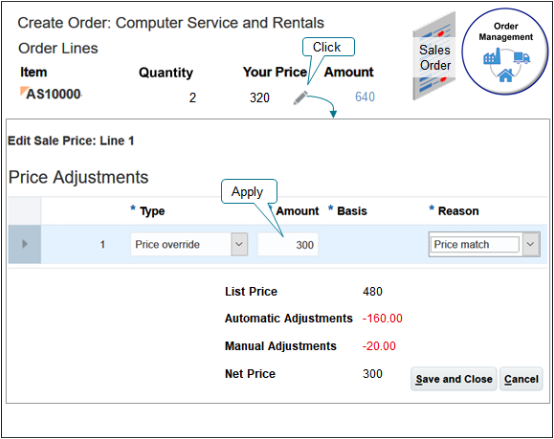Click the Basis column header
554x439 pixels.
click(x=352, y=211)
